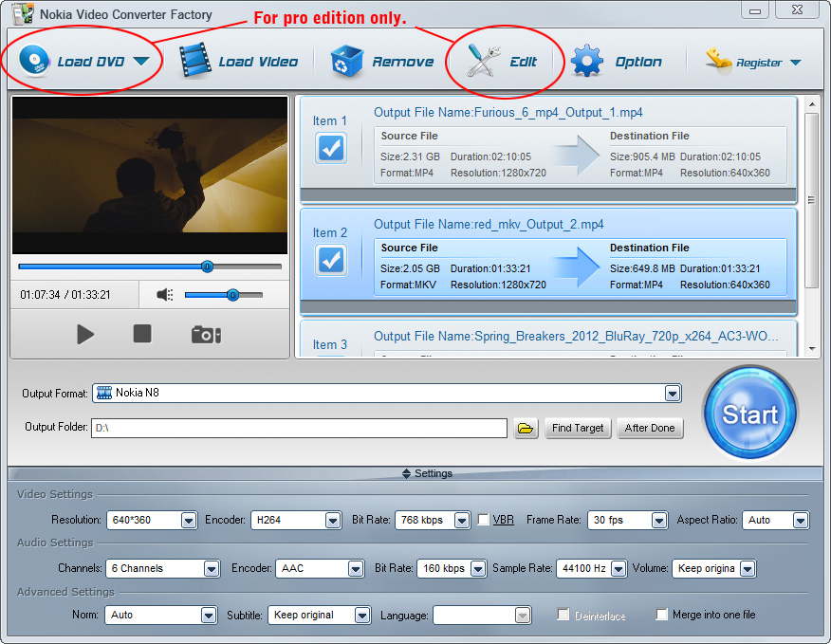Open the Subtitle Keep original dropdown
The width and height of the screenshot is (831, 644).
[x=362, y=616]
